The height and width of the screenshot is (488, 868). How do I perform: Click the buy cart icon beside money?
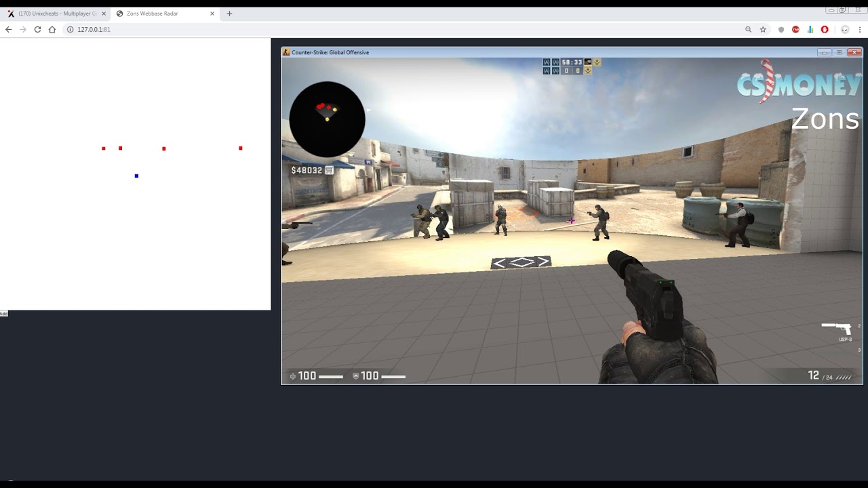tap(329, 170)
